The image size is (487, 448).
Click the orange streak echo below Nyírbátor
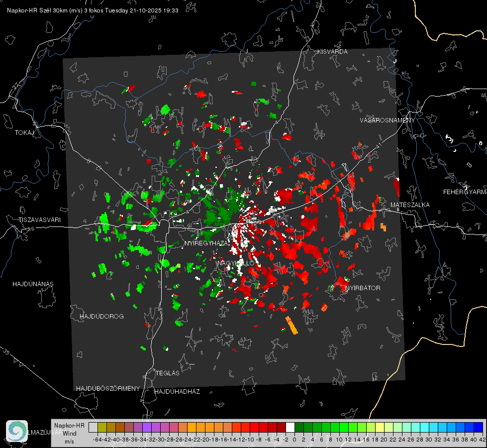292,325
